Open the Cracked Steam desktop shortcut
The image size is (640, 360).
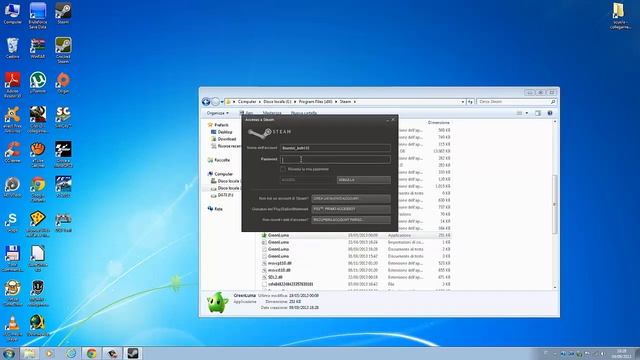63,50
